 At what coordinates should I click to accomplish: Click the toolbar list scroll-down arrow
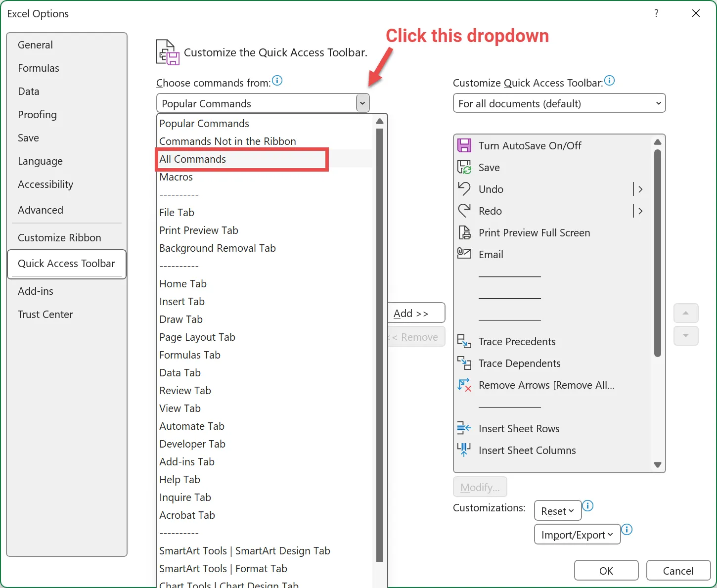tap(657, 465)
